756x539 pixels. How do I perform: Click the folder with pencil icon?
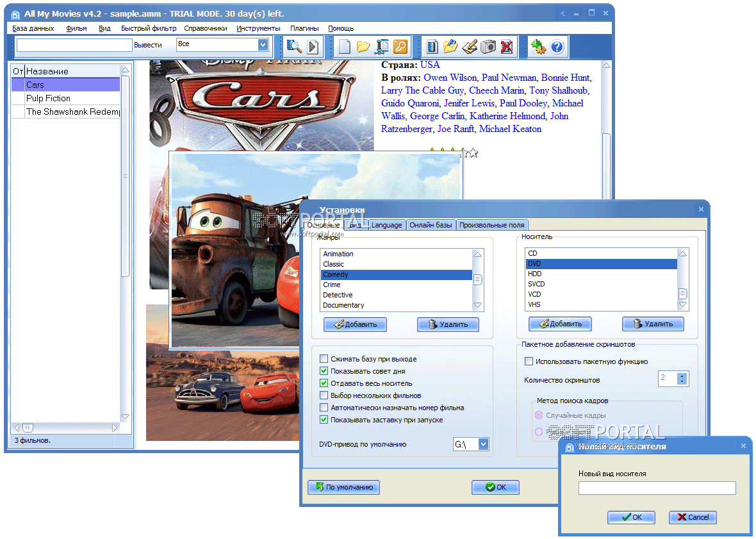pyautogui.click(x=450, y=47)
